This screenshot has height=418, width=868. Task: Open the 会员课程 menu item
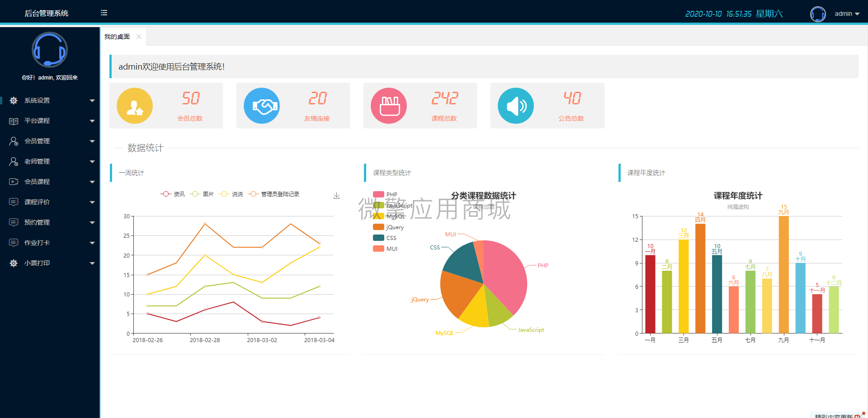pyautogui.click(x=50, y=182)
